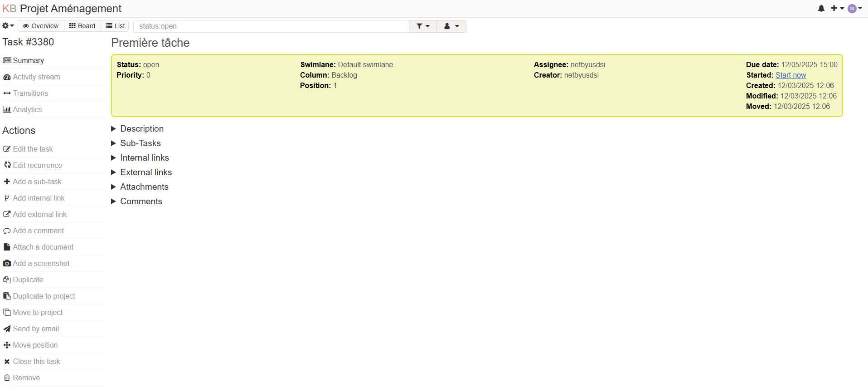Viewport: 868px width, 388px height.
Task: Expand the Sub-Tasks section
Action: 140,143
